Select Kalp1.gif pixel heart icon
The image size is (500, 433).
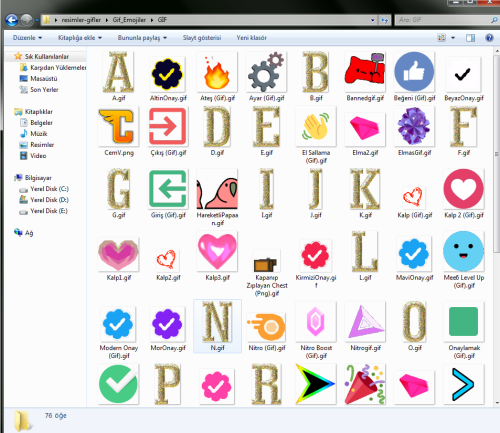[118, 254]
